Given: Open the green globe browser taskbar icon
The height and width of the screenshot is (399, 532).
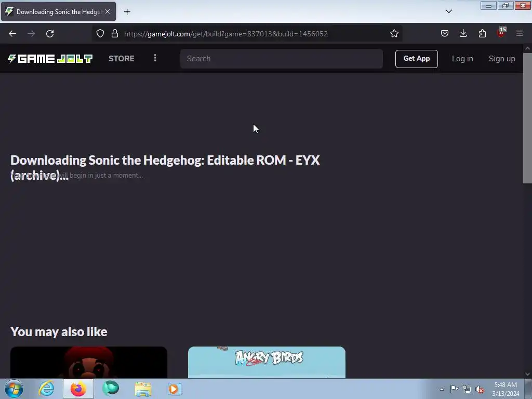Looking at the screenshot, I should (x=111, y=389).
